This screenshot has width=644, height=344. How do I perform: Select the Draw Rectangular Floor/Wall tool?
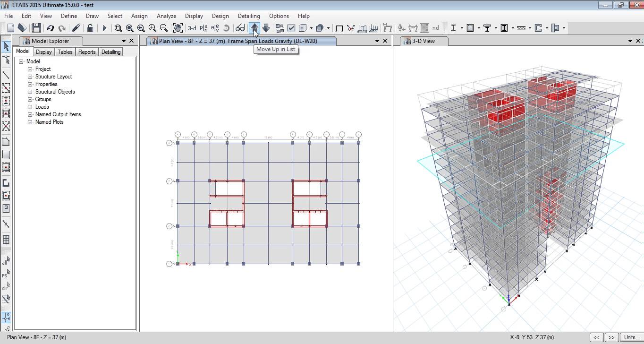(6, 155)
